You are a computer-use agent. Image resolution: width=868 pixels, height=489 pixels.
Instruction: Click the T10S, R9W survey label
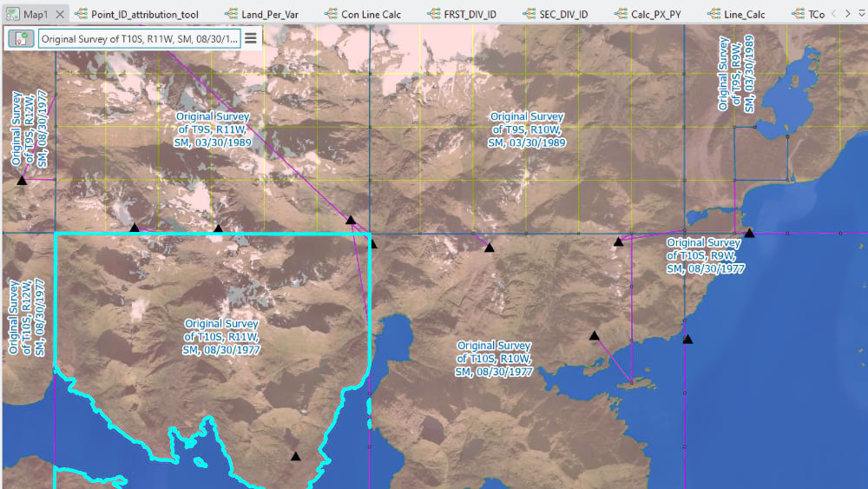coord(705,256)
